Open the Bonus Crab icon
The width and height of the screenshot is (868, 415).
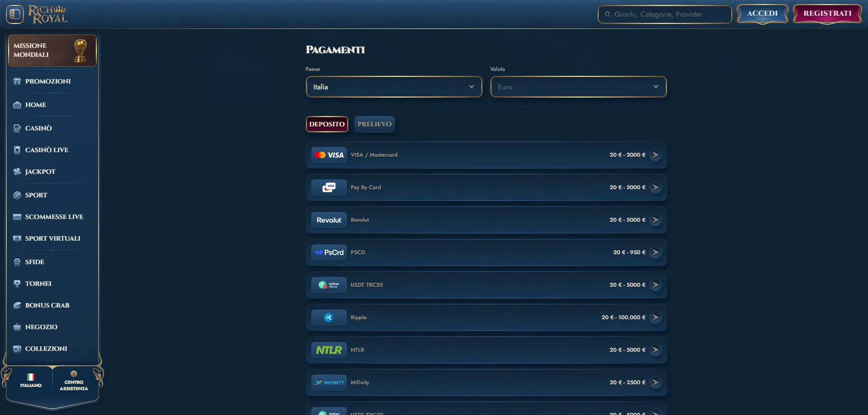17,305
